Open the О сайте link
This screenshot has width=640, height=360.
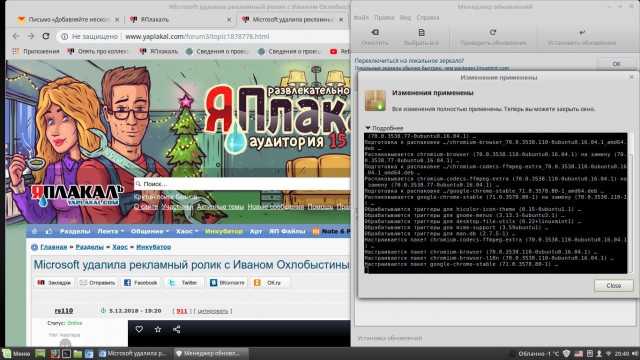146,207
